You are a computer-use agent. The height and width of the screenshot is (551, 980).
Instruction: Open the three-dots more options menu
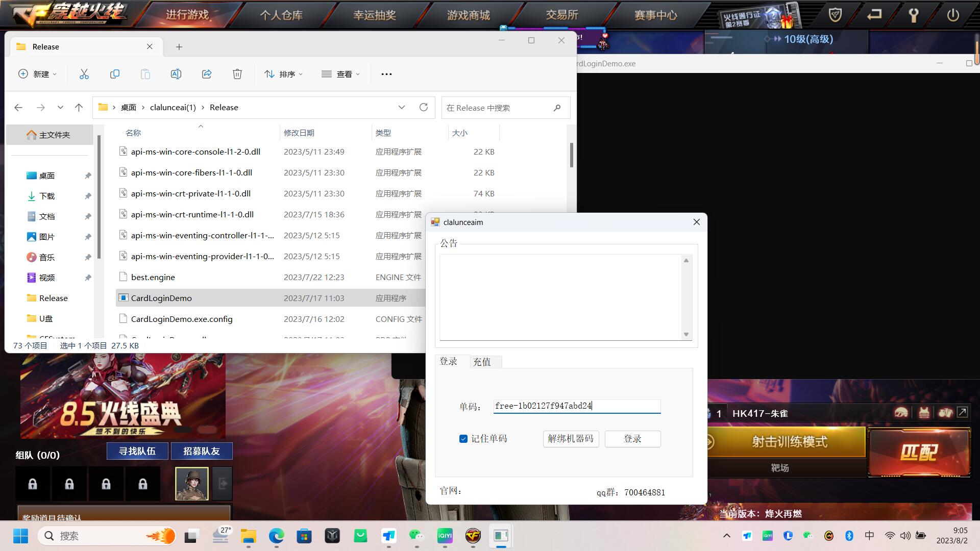pyautogui.click(x=386, y=74)
